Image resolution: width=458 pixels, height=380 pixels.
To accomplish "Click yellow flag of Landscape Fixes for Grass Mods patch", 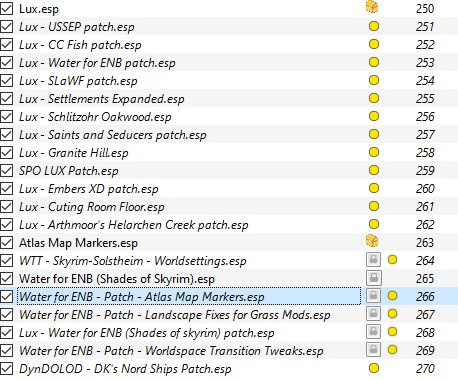I will click(x=393, y=314).
